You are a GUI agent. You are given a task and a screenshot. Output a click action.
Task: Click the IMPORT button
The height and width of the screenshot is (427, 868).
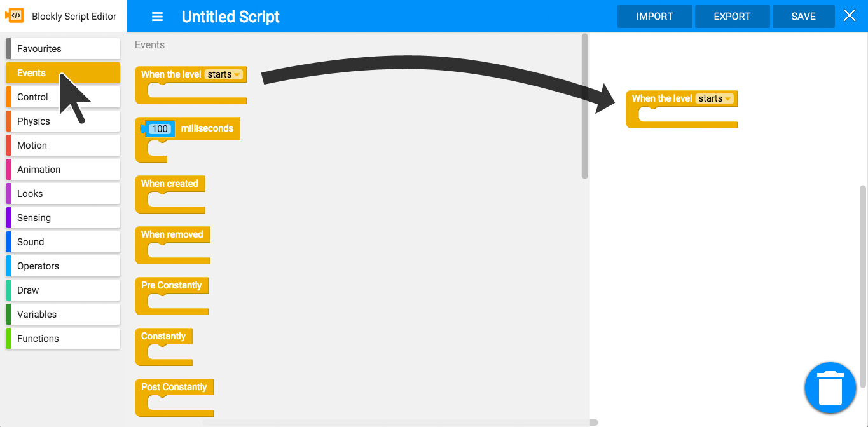(654, 17)
